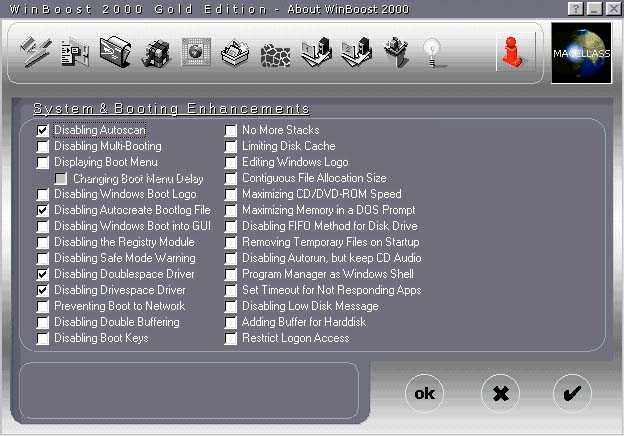Tick Set Timeout for Not Responding Apps

point(230,290)
